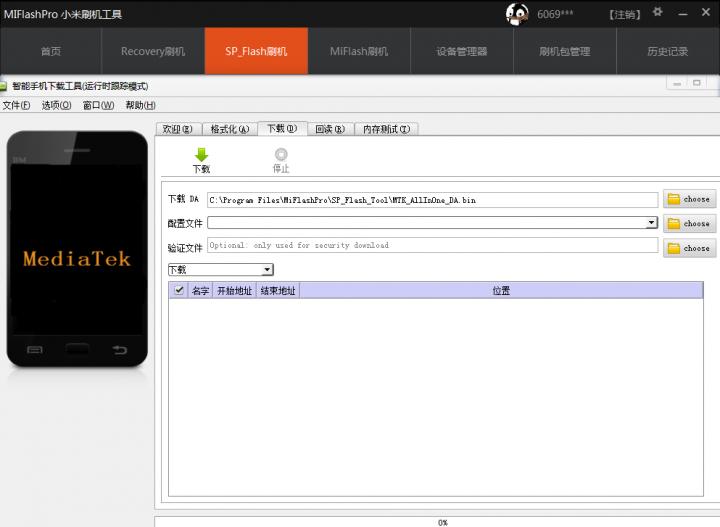Viewport: 720px width, 527px height.
Task: Switch to 回读 readback tab
Action: point(330,129)
